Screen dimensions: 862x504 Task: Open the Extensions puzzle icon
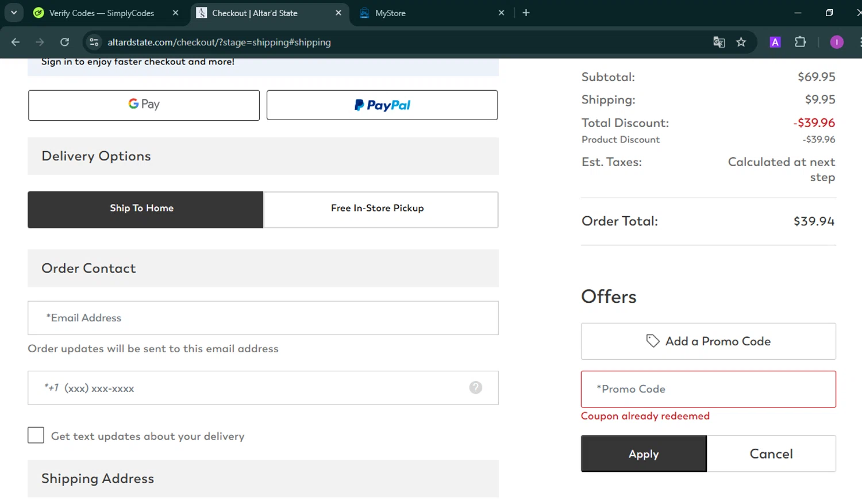(800, 42)
